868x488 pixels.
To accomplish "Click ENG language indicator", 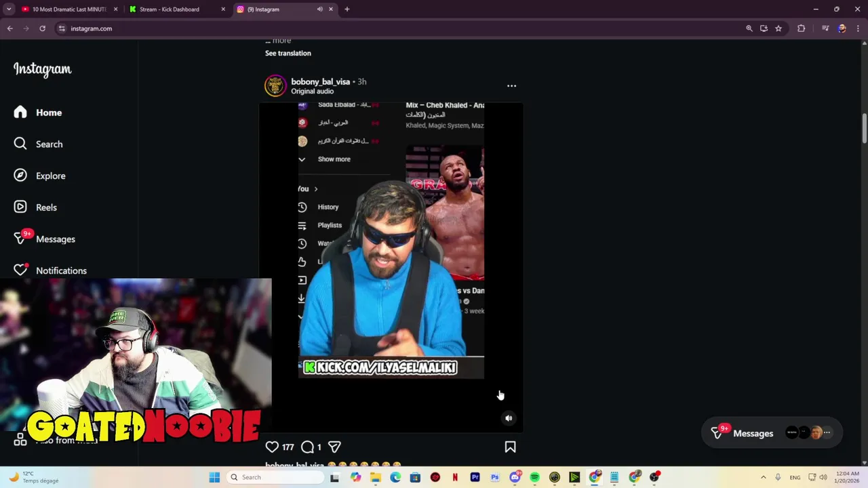I will (x=795, y=477).
